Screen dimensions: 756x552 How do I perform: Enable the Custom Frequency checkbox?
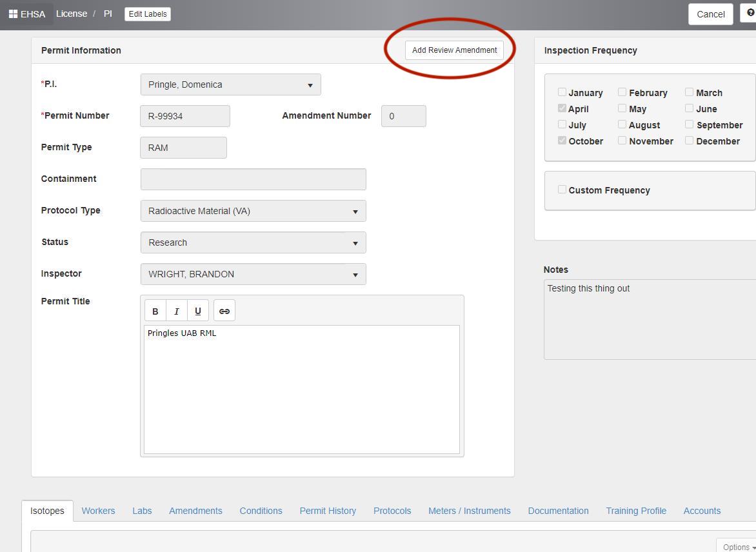point(562,190)
